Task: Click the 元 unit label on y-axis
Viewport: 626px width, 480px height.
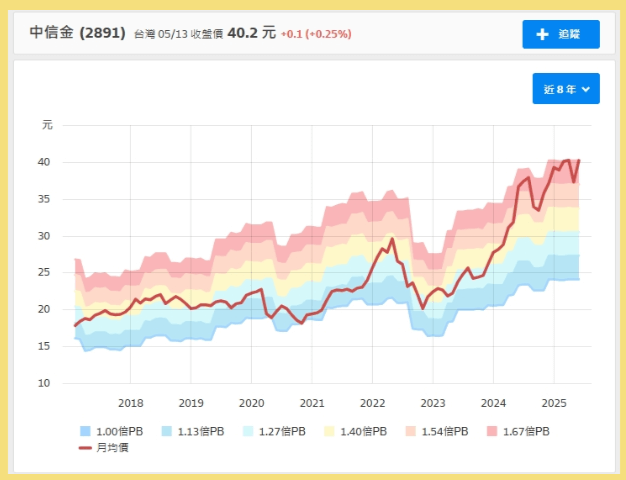Action: point(48,125)
